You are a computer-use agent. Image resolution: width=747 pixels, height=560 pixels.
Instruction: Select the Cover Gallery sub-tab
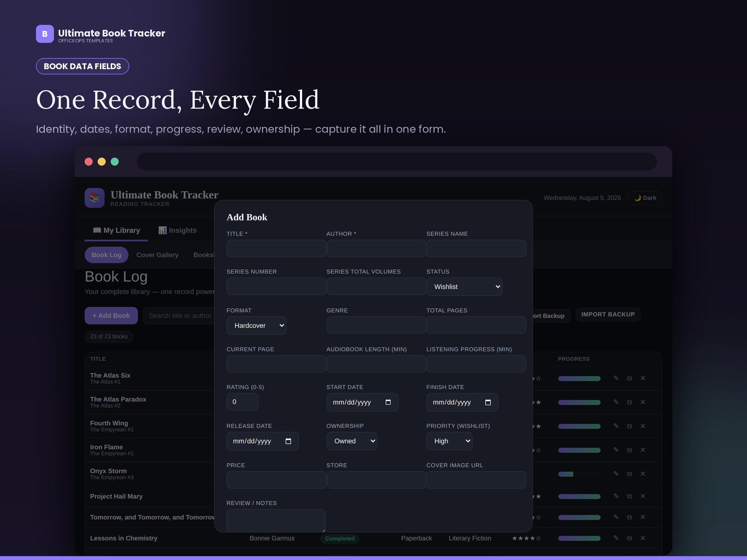coord(157,255)
